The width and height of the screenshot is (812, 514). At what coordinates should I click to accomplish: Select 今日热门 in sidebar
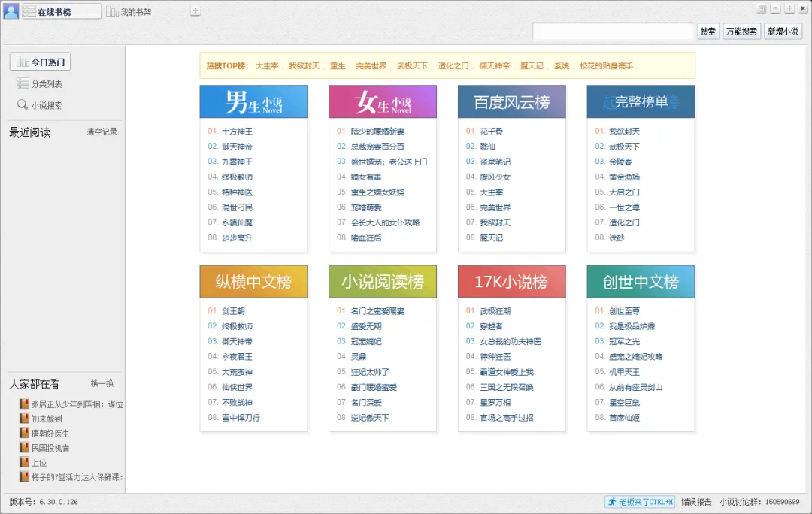(x=40, y=62)
